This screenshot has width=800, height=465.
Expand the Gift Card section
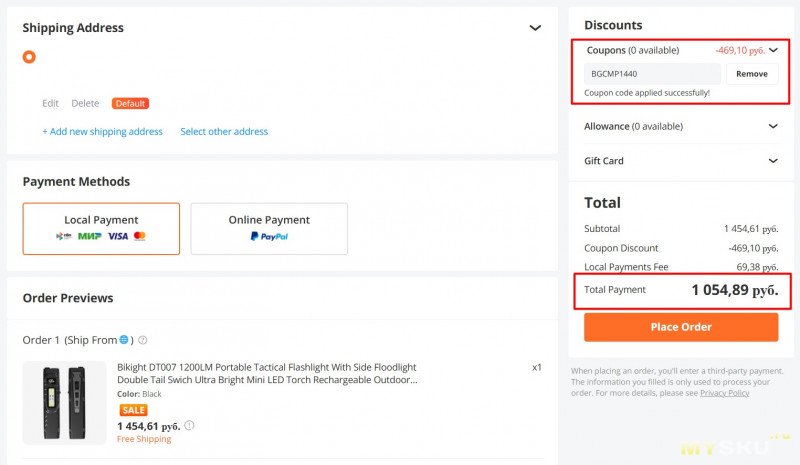coord(773,161)
